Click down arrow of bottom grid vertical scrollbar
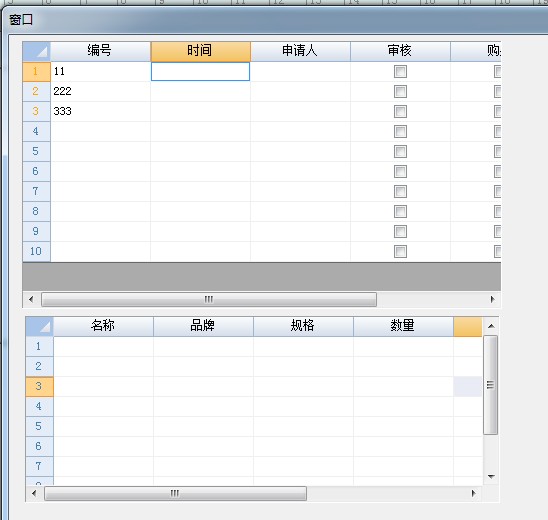 (x=491, y=476)
